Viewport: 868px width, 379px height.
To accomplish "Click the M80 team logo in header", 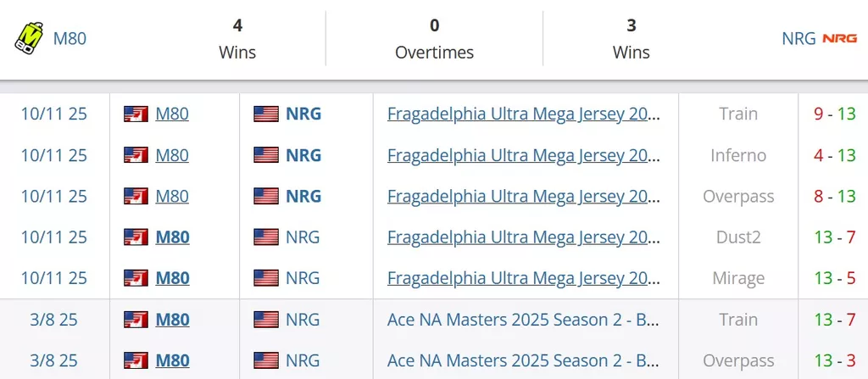I will click(x=30, y=38).
